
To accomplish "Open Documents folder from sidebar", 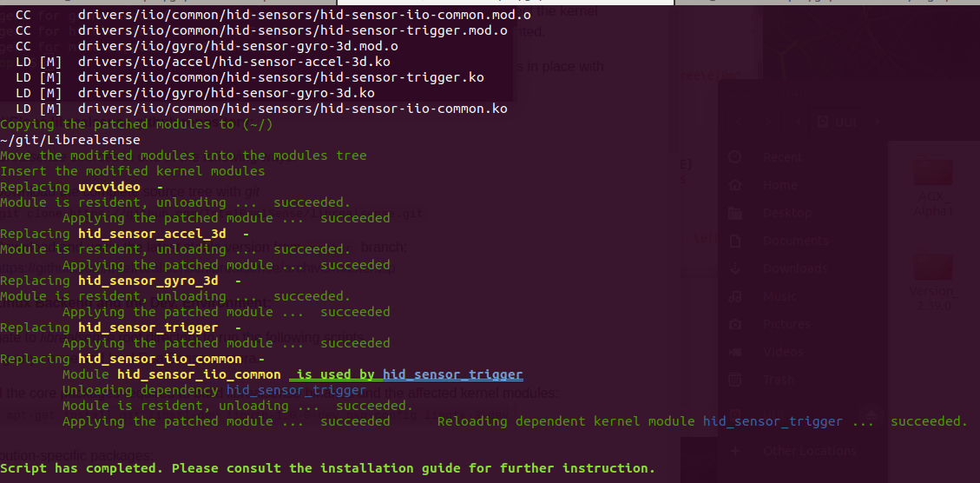I will (795, 241).
